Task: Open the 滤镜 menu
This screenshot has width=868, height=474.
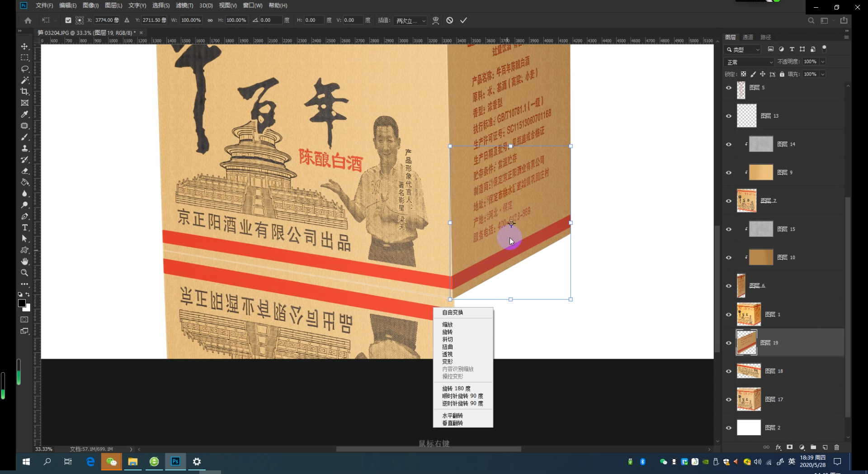Action: pos(184,5)
